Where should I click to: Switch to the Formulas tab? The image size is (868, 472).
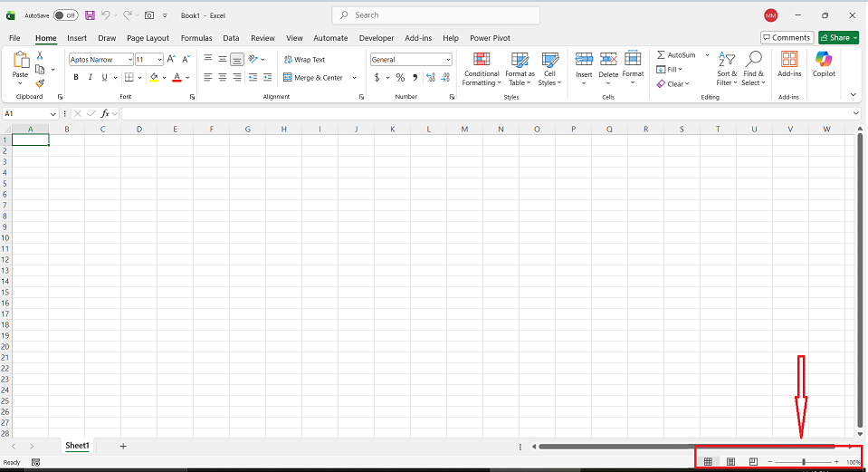196,38
